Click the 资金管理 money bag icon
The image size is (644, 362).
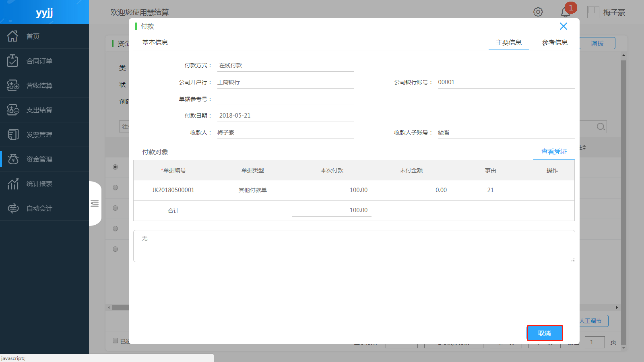coord(13,159)
